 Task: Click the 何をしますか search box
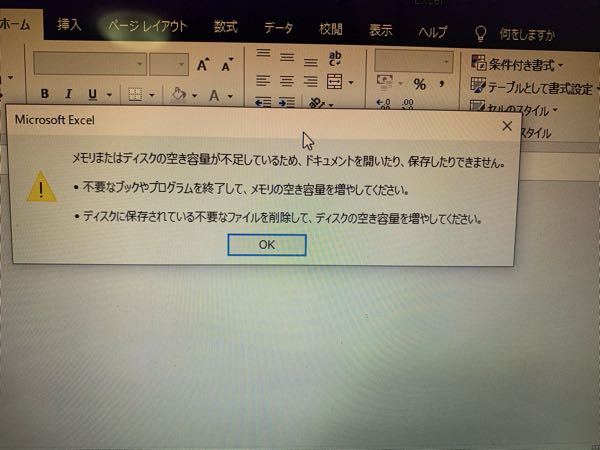tap(527, 35)
